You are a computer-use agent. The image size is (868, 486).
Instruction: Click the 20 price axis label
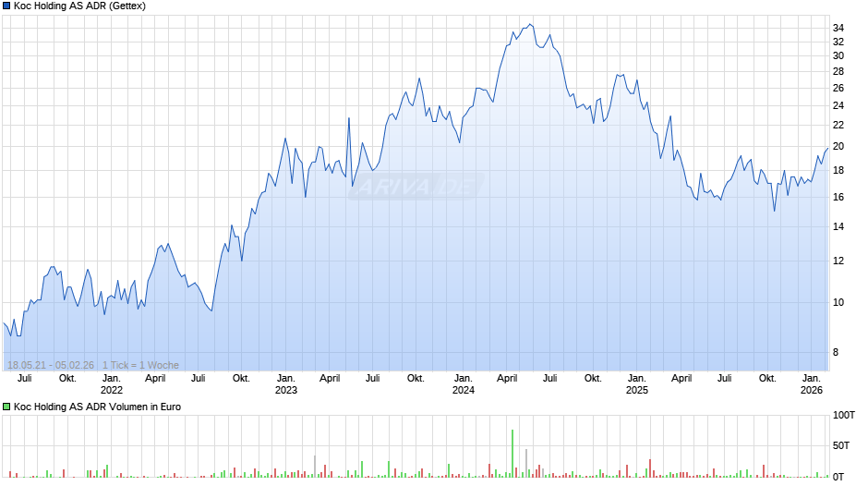point(838,146)
